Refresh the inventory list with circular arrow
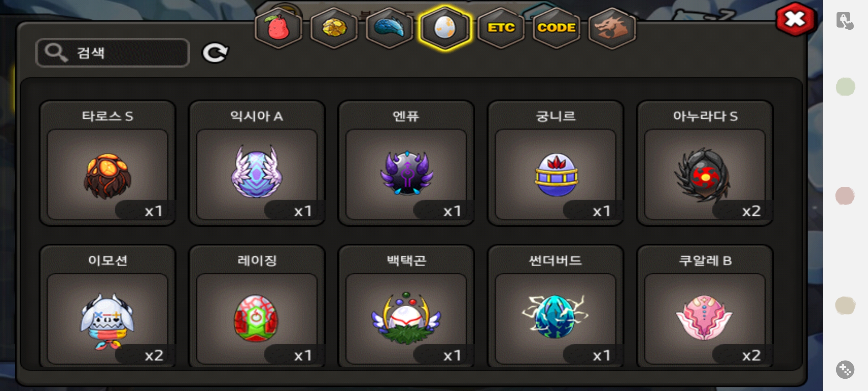 tap(215, 53)
